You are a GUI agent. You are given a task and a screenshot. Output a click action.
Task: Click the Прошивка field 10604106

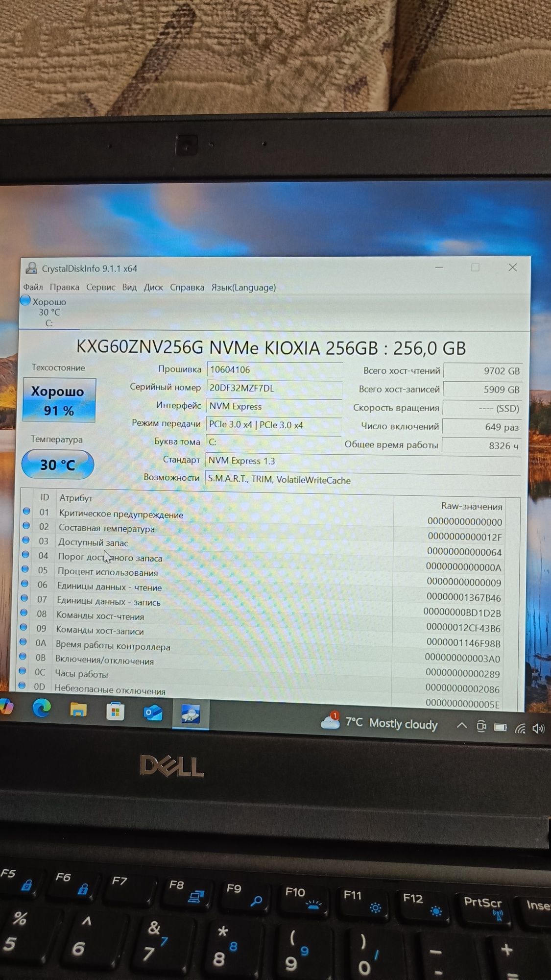(x=274, y=370)
